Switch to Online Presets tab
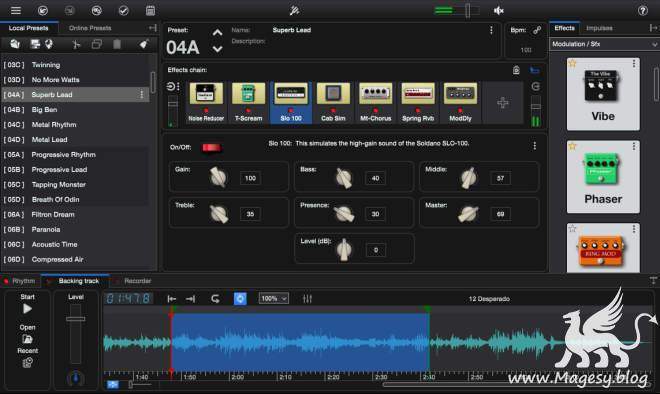Image resolution: width=660 pixels, height=394 pixels. click(x=90, y=28)
